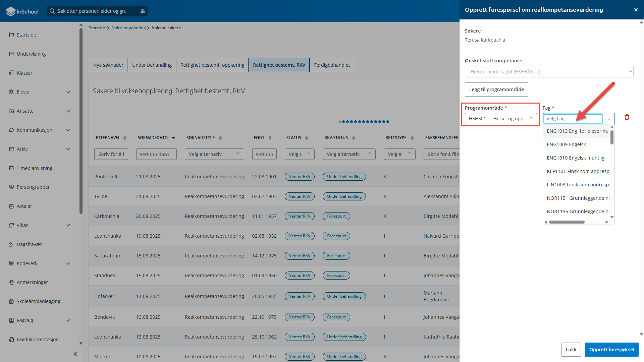Click the sidebar vertical scrollbar
Image resolution: width=644 pixels, height=362 pixels.
(x=81, y=121)
